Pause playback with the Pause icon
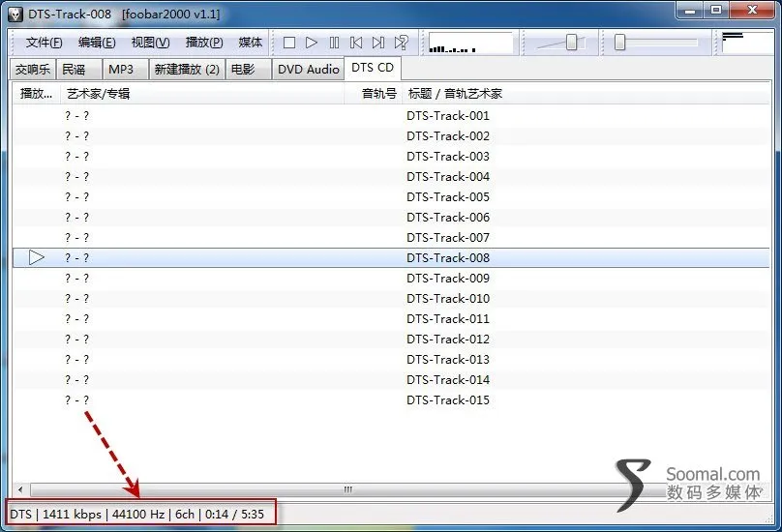 pos(334,43)
